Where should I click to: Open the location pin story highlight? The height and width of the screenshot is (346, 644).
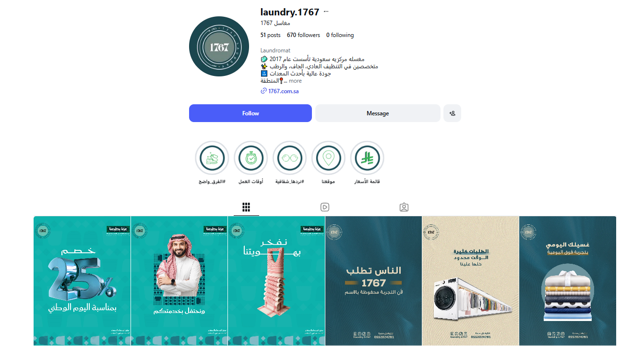328,158
